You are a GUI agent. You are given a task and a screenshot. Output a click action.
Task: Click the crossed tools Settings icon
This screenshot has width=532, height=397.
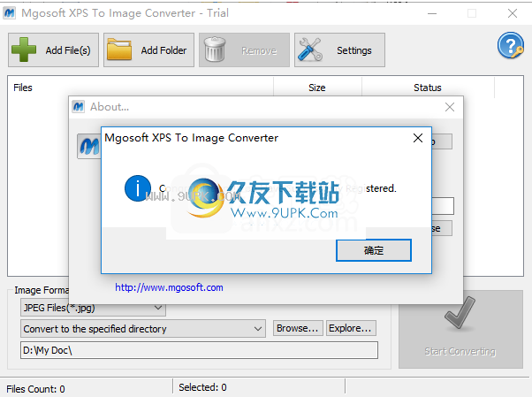pos(310,50)
